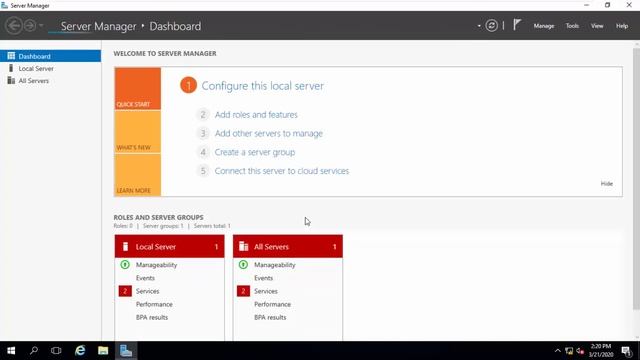The height and width of the screenshot is (360, 640).
Task: Open Performance under Local Server tile
Action: coord(154,304)
